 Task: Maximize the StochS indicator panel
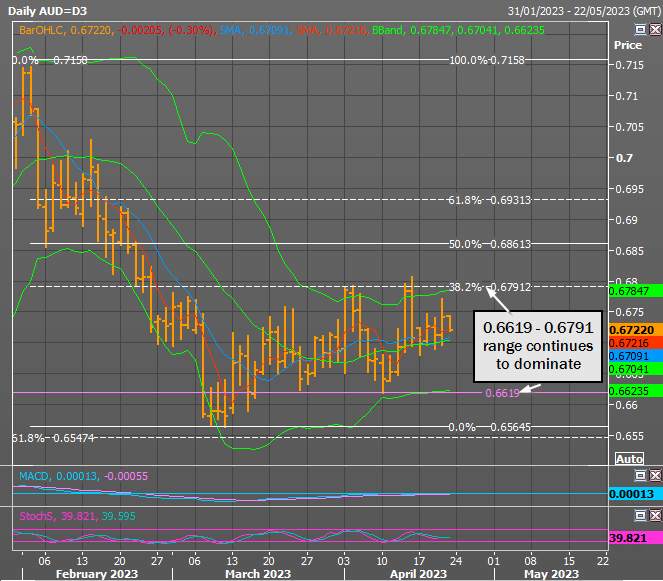[x=641, y=515]
